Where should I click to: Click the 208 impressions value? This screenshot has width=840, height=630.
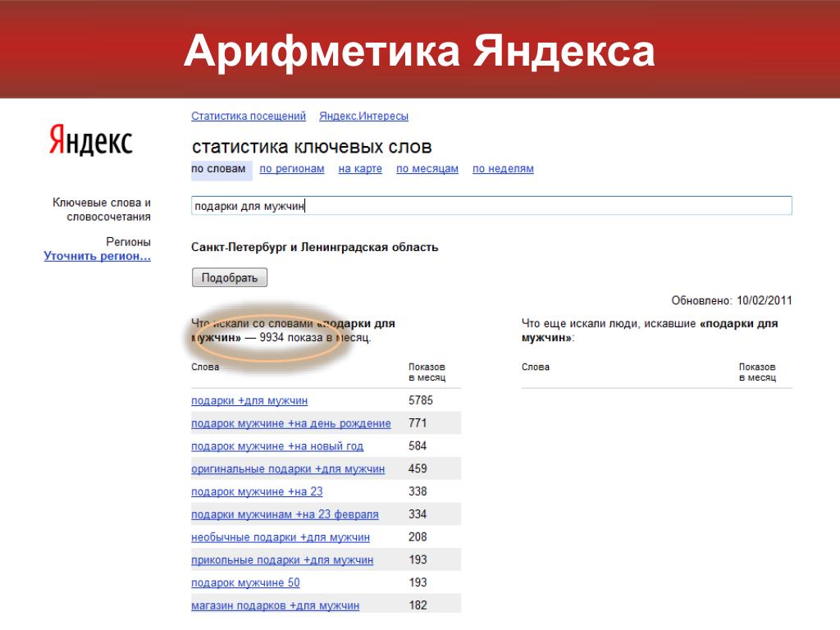tap(418, 536)
